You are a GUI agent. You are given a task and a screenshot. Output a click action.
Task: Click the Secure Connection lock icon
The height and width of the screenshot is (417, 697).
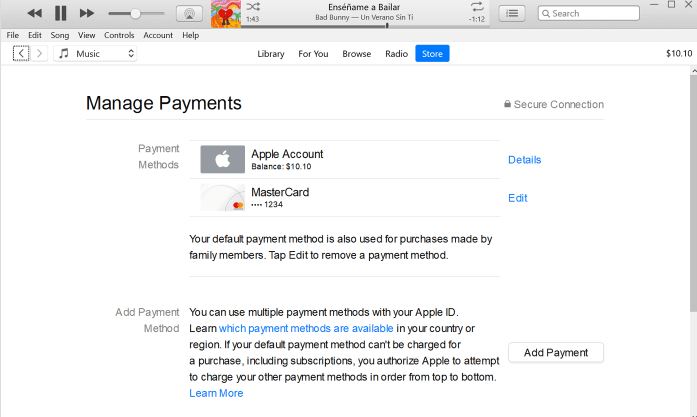tap(507, 104)
